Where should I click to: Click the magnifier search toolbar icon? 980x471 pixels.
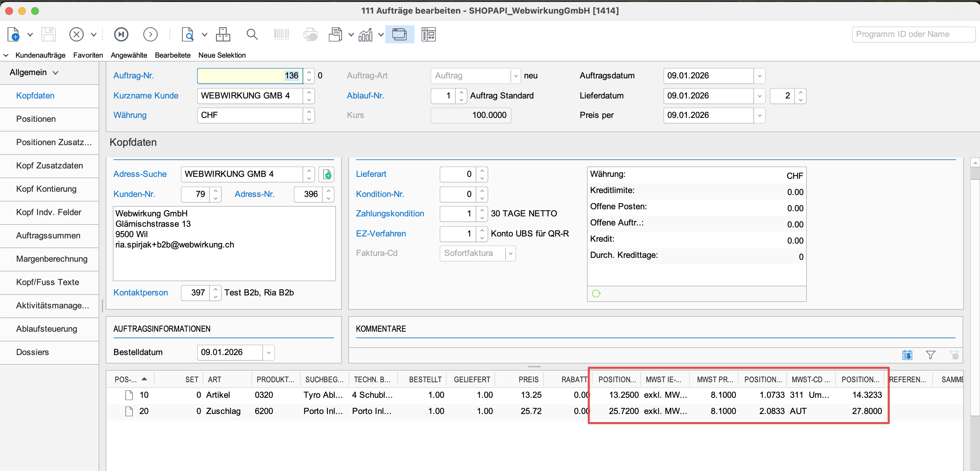tap(252, 34)
